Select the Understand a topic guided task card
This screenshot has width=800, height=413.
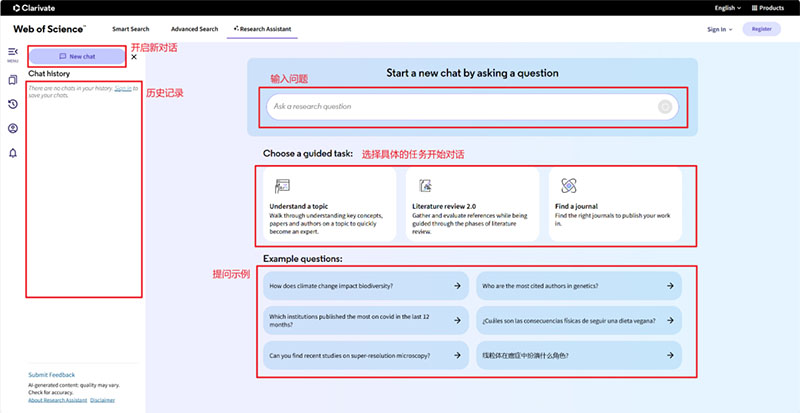pos(330,205)
